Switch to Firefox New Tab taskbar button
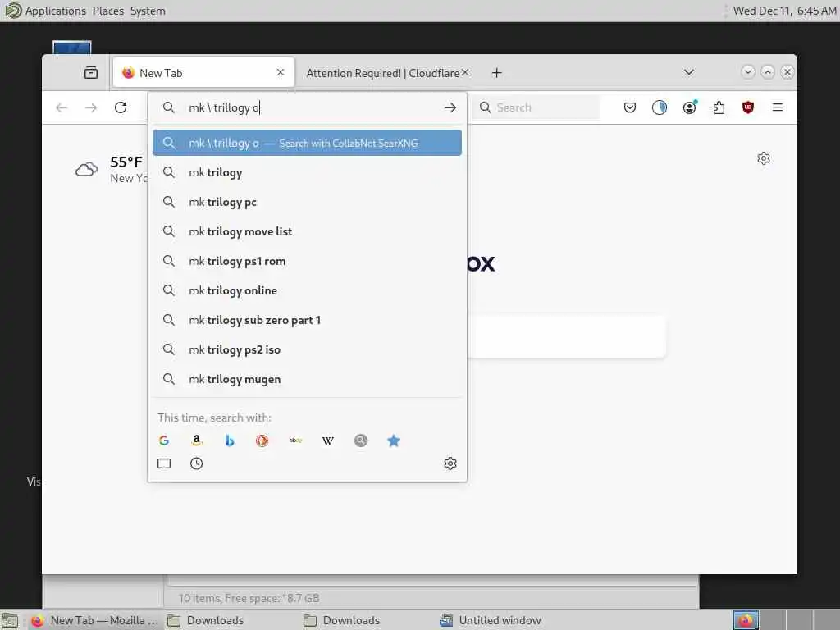 (x=94, y=620)
